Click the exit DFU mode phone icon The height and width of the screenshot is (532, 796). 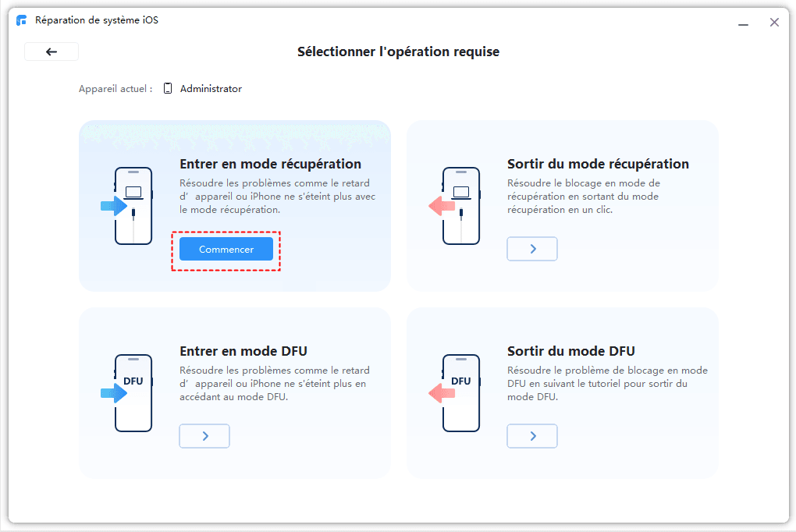[460, 393]
